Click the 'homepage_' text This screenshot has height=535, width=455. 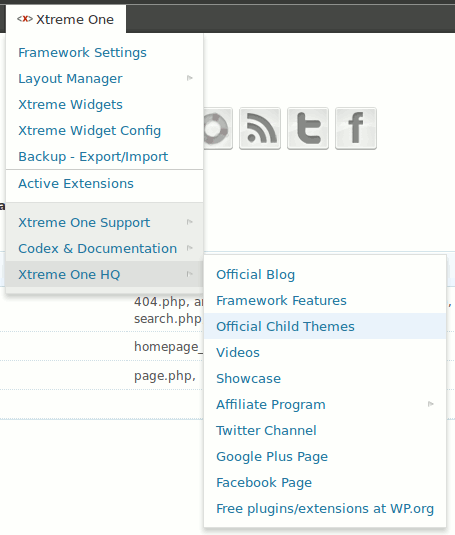(168, 347)
